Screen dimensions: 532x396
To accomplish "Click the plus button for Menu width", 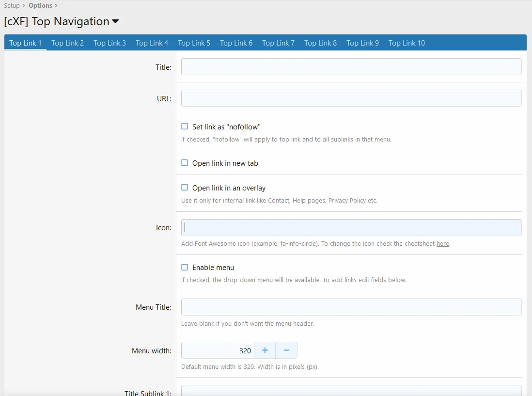I will click(x=265, y=350).
